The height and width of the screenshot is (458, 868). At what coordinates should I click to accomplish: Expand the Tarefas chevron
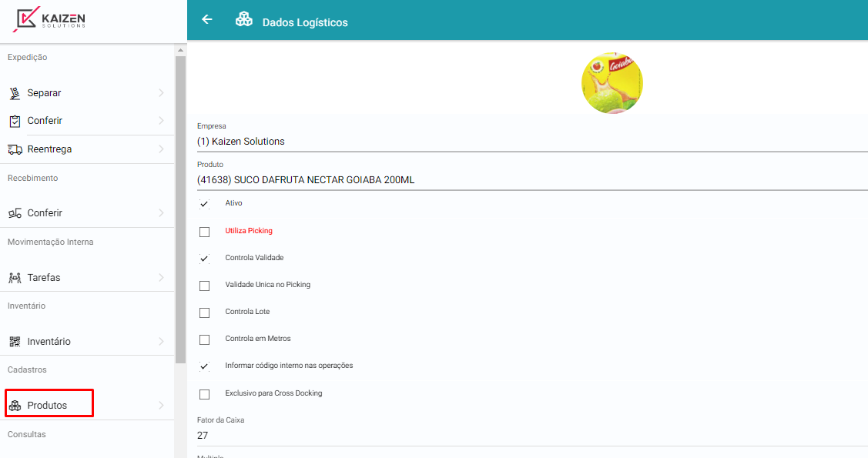[161, 278]
